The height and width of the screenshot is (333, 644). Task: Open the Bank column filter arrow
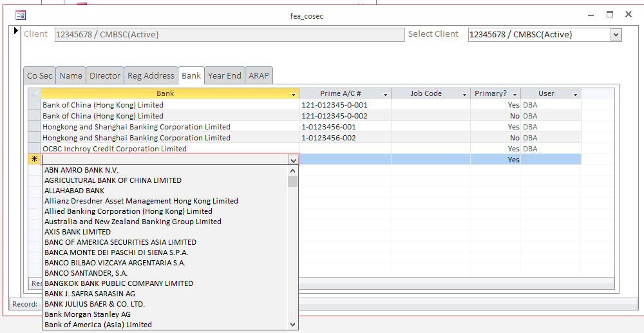[293, 95]
